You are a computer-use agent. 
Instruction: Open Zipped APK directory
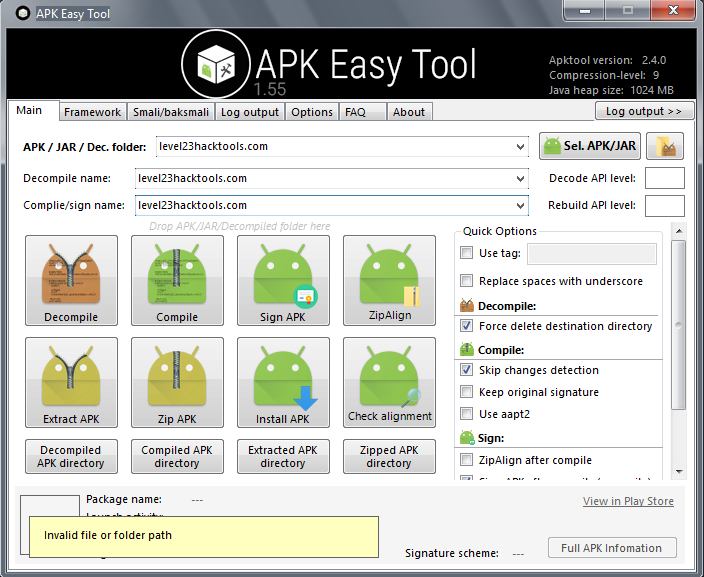(x=389, y=457)
